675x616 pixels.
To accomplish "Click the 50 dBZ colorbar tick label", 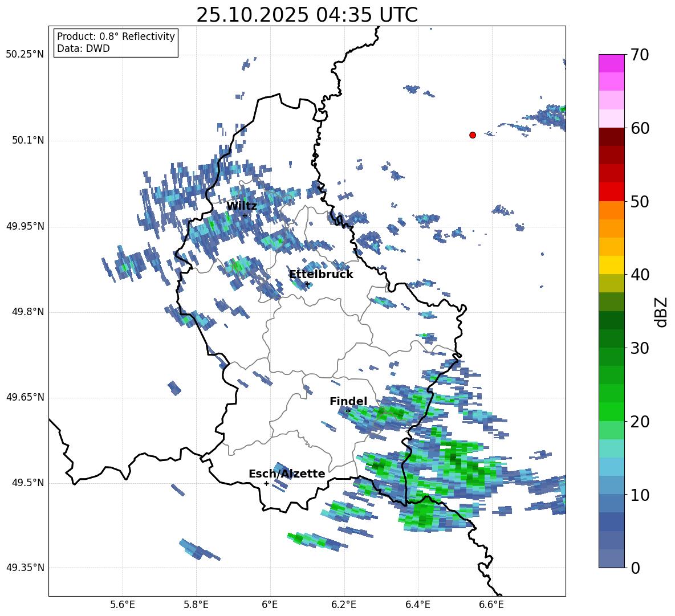I will 640,202.
